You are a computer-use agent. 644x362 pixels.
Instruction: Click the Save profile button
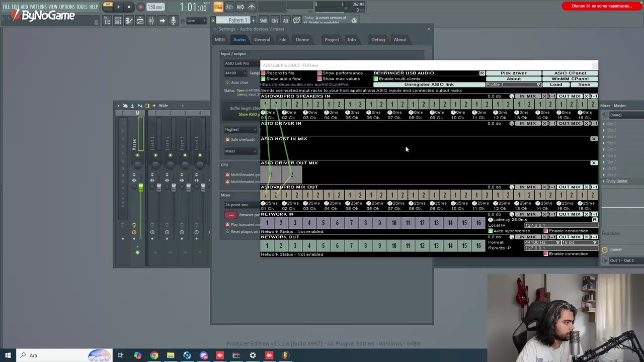point(584,84)
